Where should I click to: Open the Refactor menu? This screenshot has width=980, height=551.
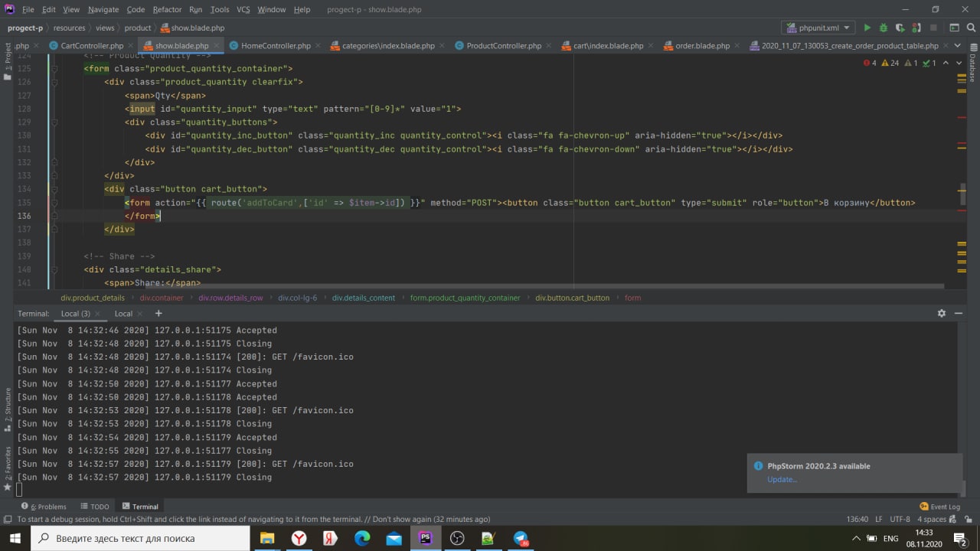(x=167, y=9)
